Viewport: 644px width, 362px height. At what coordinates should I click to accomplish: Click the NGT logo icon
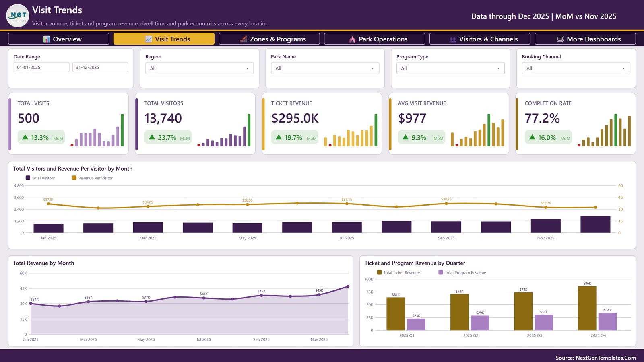tap(18, 16)
